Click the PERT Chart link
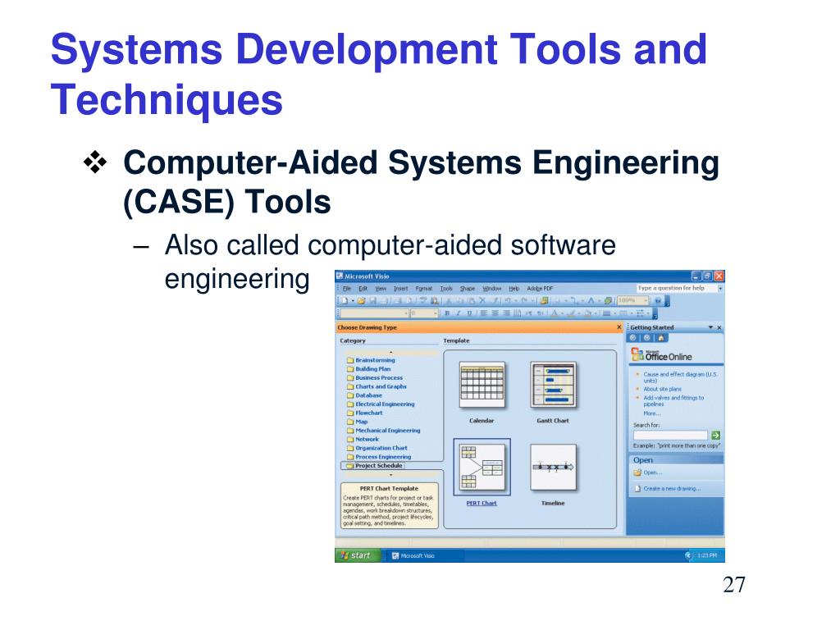Viewport: 840px width, 630px height. [x=482, y=503]
